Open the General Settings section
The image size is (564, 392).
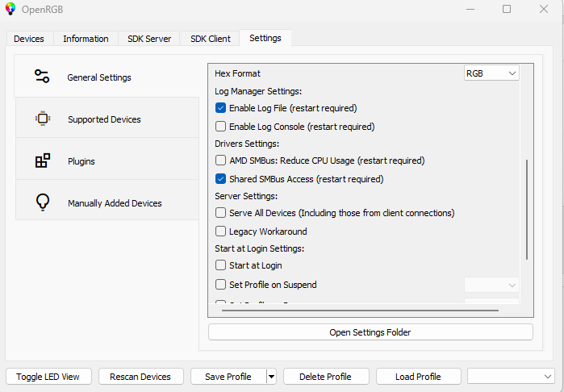tap(107, 77)
